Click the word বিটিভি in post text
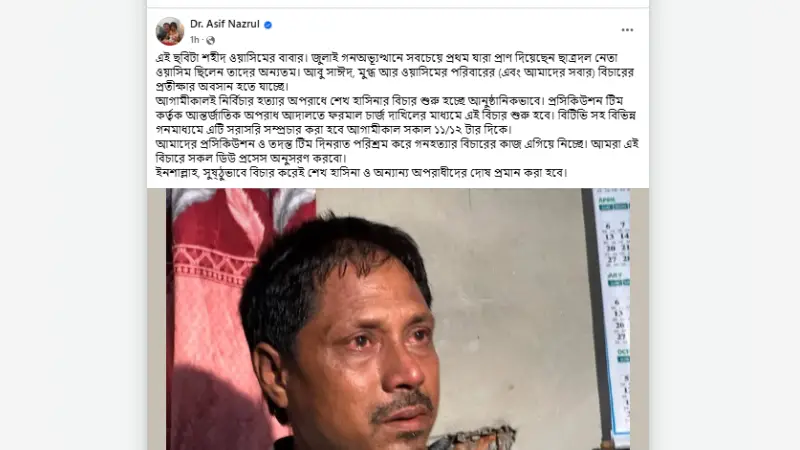The width and height of the screenshot is (800, 450). click(576, 115)
